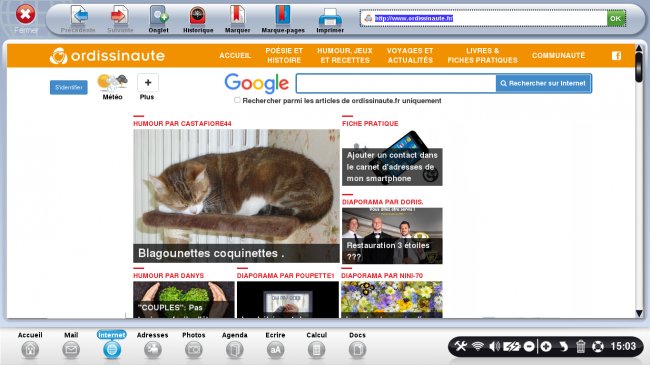Click the OK button beside the address bar

pos(616,18)
